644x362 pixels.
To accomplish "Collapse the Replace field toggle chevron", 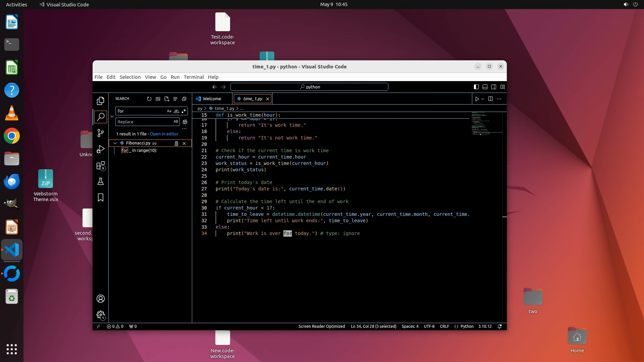I will tap(112, 116).
